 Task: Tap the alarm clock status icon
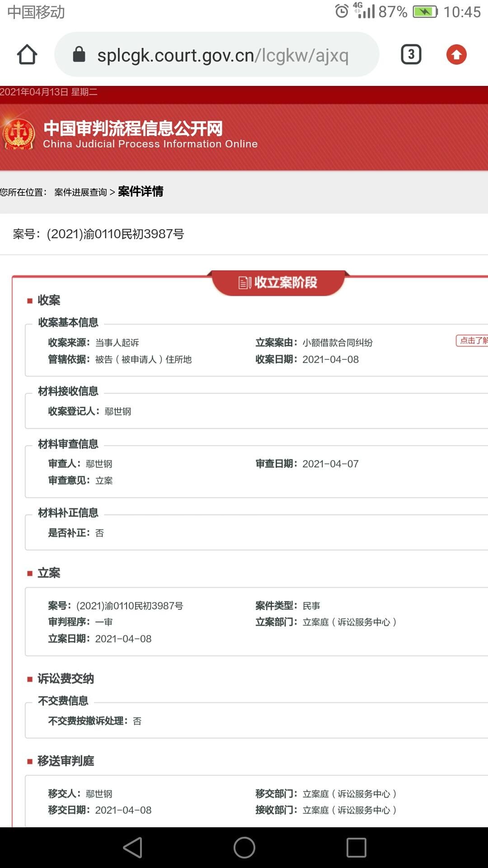(x=342, y=11)
